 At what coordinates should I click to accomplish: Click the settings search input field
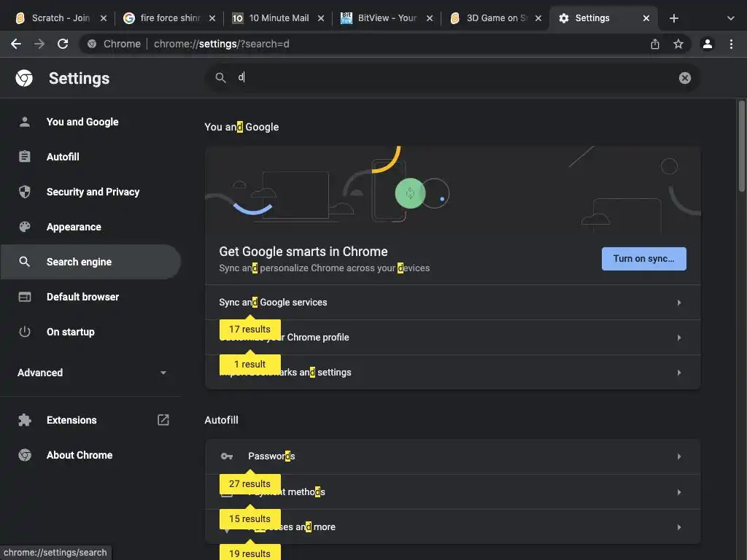coord(452,77)
